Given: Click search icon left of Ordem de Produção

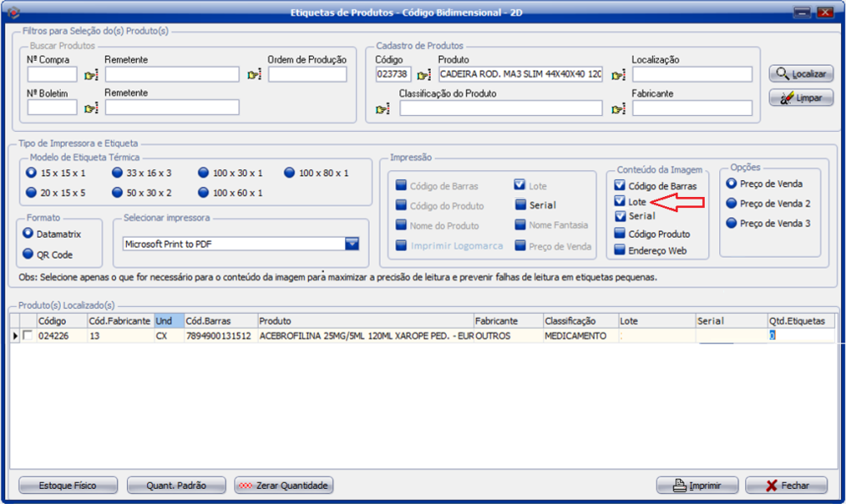Looking at the screenshot, I should [x=254, y=75].
